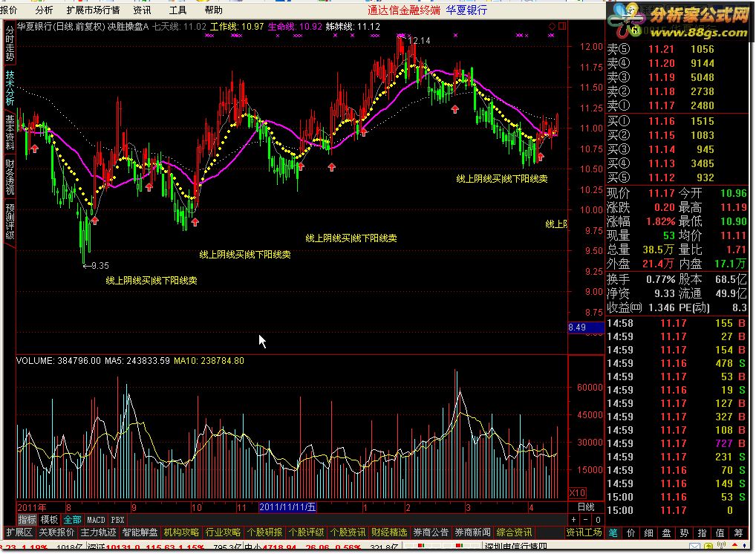
Task: Open the 个股研报 link
Action: (264, 532)
